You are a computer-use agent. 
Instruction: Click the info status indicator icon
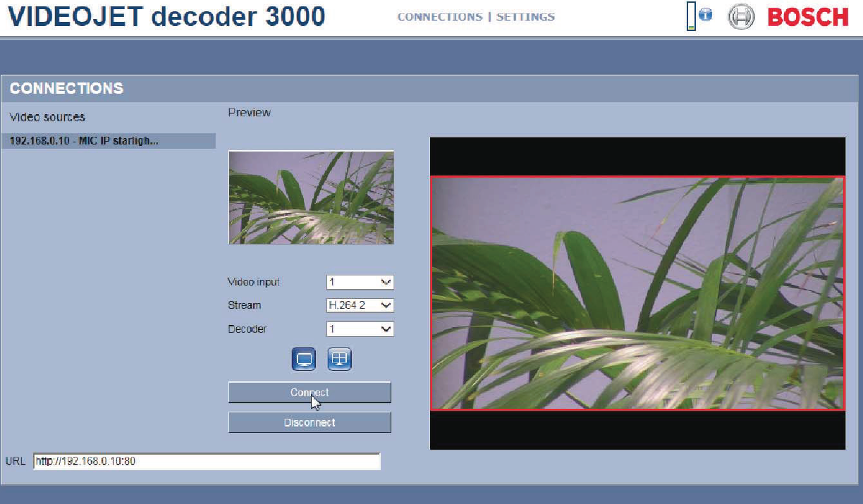[x=706, y=15]
